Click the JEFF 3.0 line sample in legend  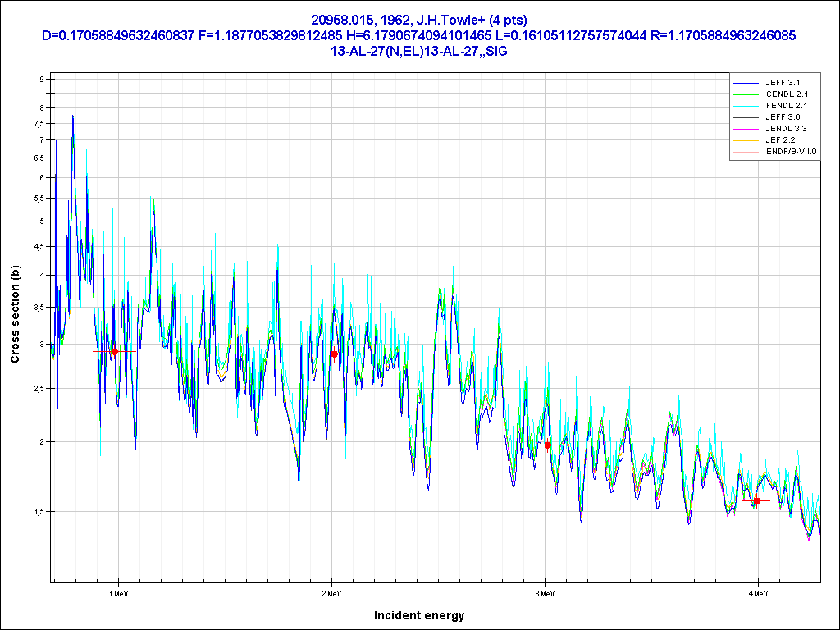click(746, 117)
